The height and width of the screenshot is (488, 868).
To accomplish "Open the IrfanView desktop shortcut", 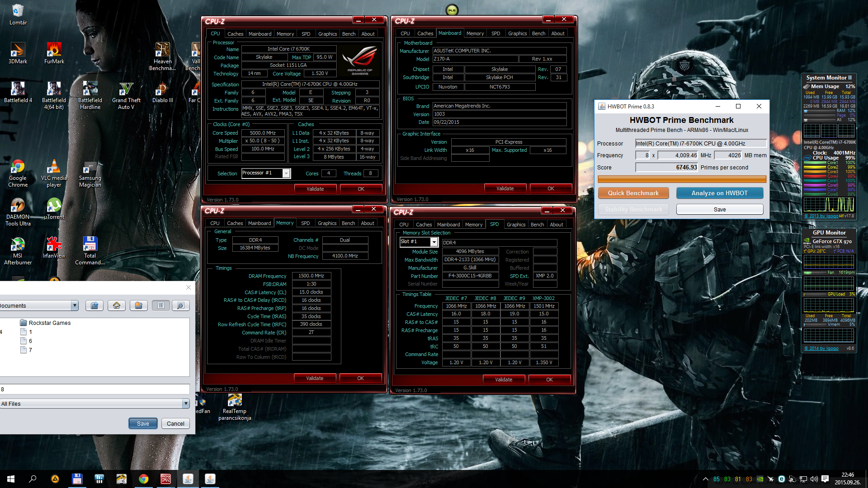I will click(x=54, y=247).
